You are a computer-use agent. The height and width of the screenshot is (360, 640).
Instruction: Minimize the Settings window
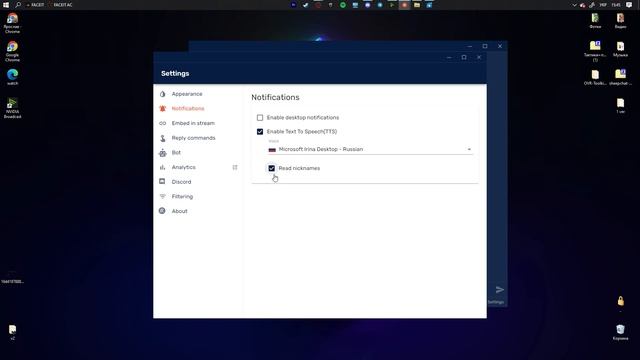(449, 58)
